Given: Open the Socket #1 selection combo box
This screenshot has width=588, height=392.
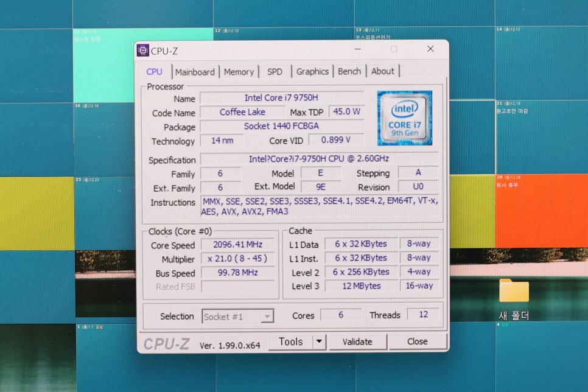Looking at the screenshot, I should (x=238, y=317).
